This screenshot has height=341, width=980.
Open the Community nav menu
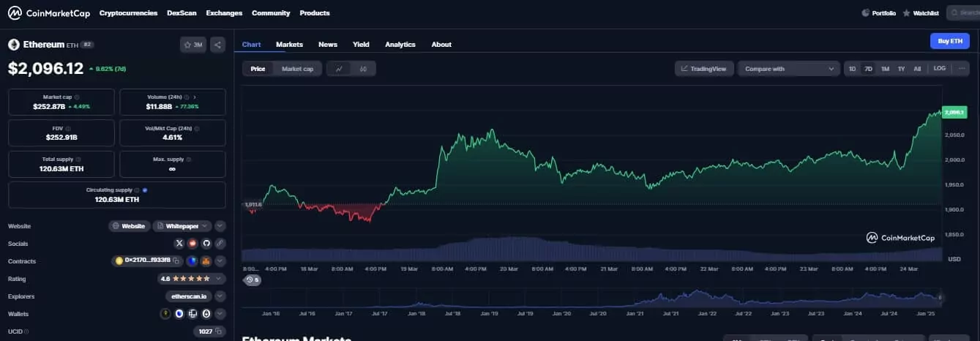271,13
